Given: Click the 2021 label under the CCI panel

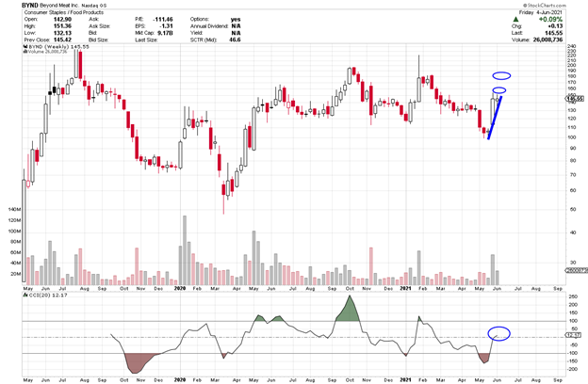Looking at the screenshot, I should click(x=405, y=380).
